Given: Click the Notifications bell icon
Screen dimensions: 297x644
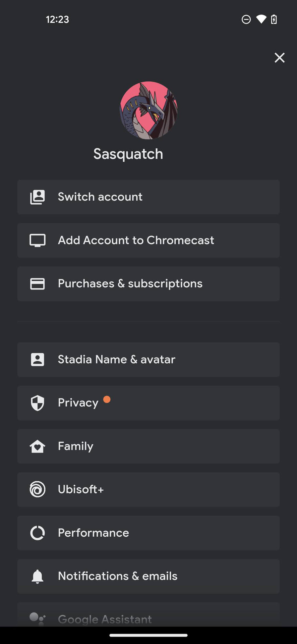Looking at the screenshot, I should (37, 576).
